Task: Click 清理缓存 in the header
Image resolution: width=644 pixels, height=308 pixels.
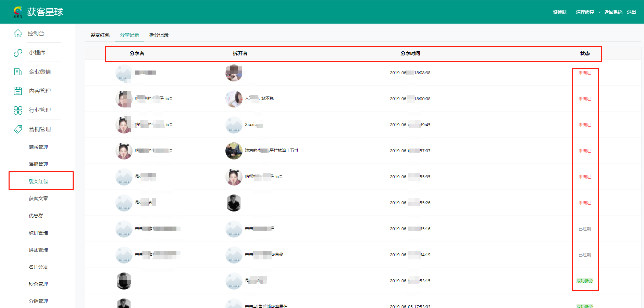Action: (x=585, y=12)
